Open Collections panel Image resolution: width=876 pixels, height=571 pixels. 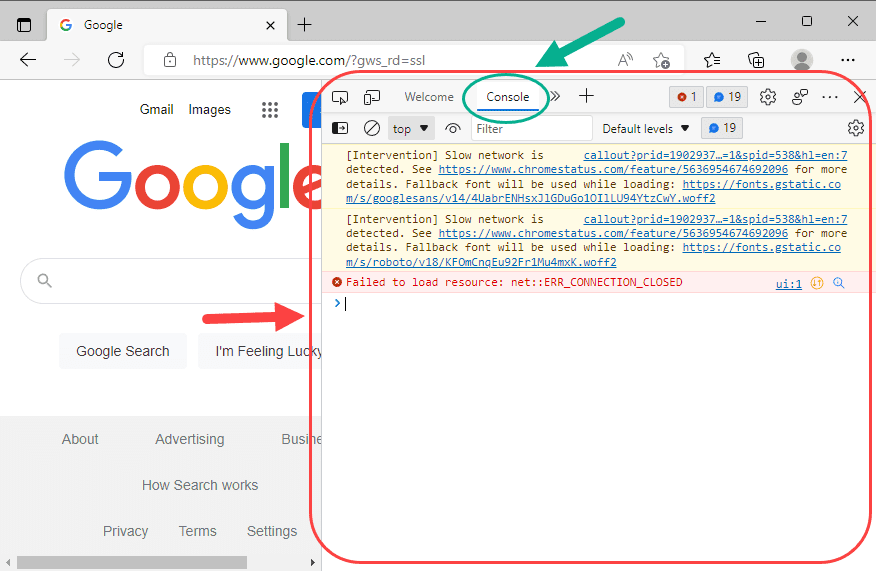click(x=756, y=60)
